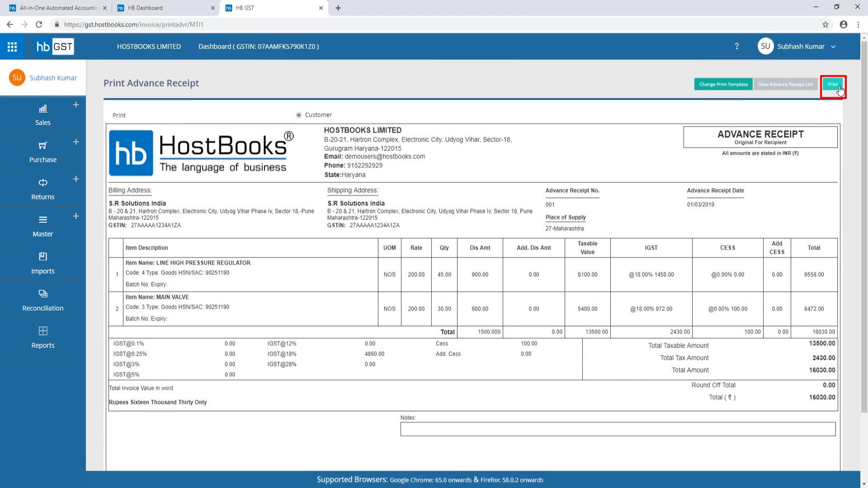Image resolution: width=868 pixels, height=488 pixels.
Task: Close the HB Dashboard tab
Action: click(213, 8)
